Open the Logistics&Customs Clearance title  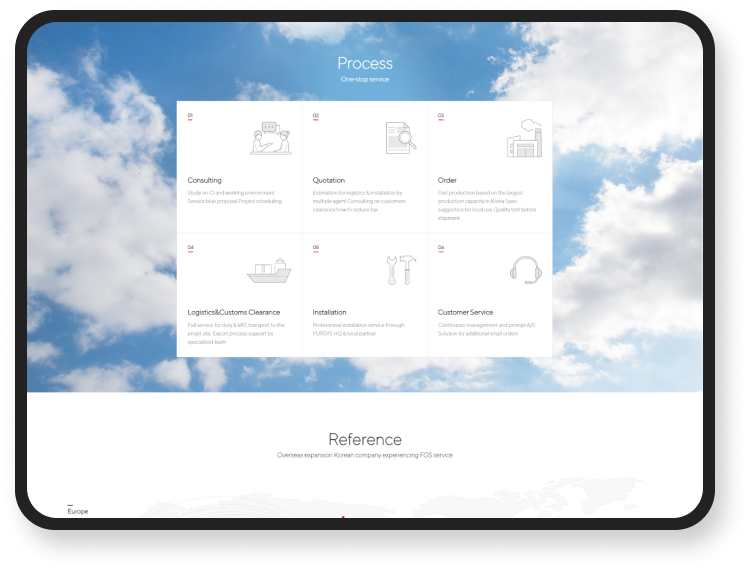[x=234, y=312]
